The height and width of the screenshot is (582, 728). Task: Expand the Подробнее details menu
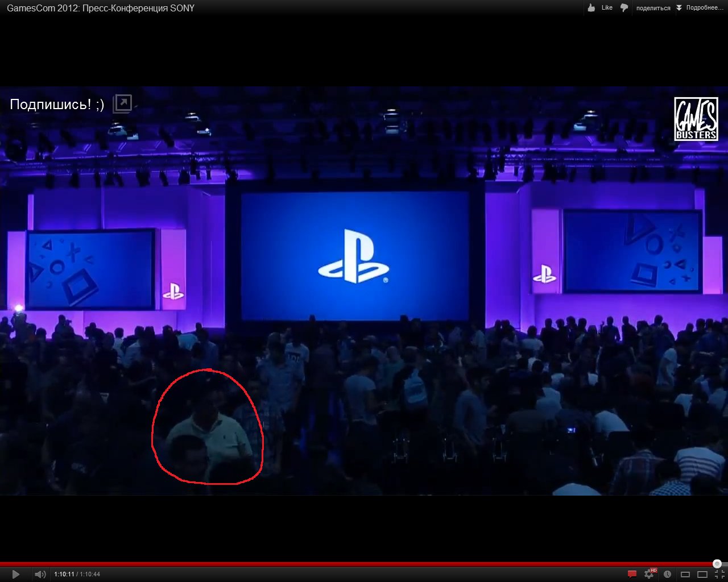pyautogui.click(x=700, y=7)
